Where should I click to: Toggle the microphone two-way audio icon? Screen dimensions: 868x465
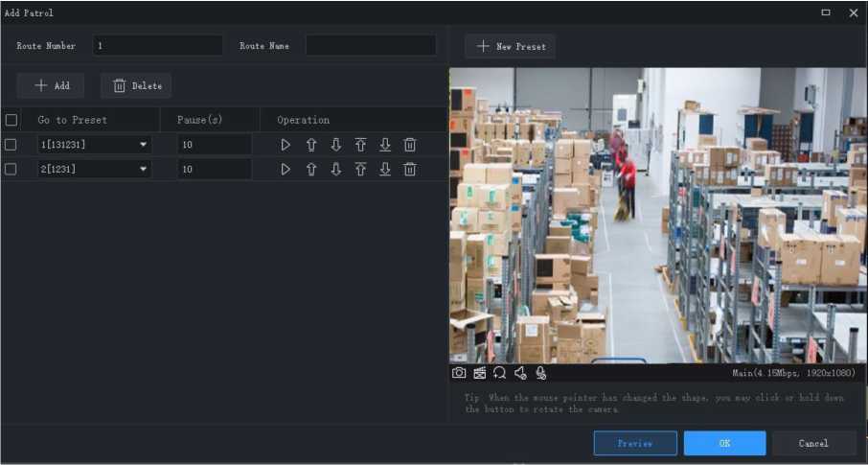[x=541, y=373]
